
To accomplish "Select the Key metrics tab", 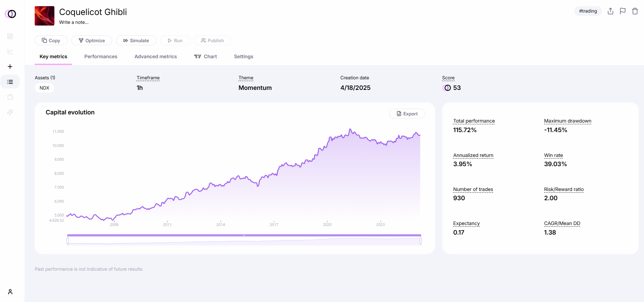I will tap(53, 57).
